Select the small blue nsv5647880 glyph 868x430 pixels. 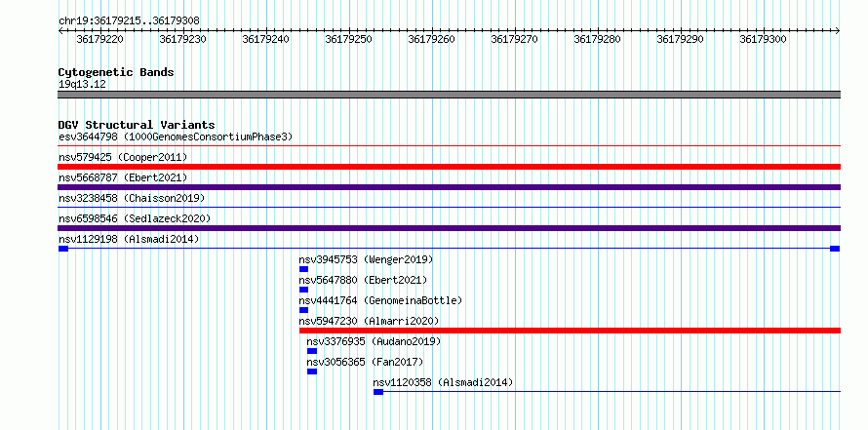[x=303, y=290]
